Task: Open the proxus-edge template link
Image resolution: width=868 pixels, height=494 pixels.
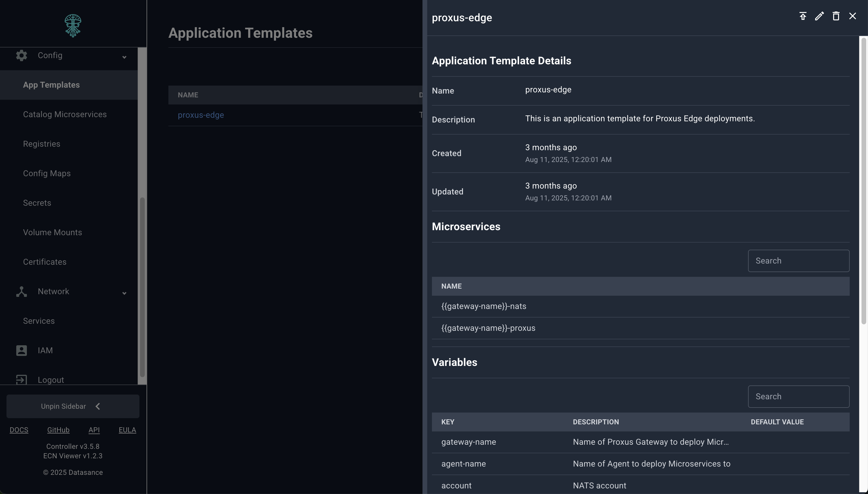Action: click(201, 115)
